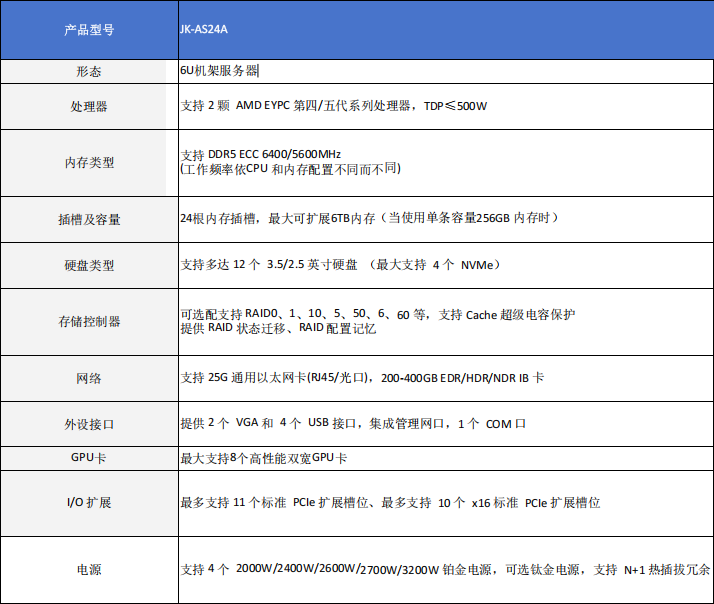Click the 处理器 row label
The image size is (714, 604).
(88, 106)
